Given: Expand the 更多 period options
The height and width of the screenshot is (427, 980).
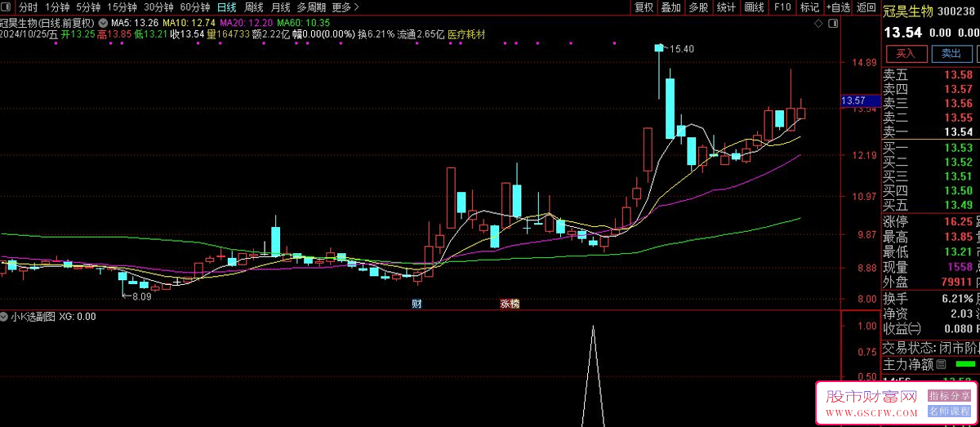Looking at the screenshot, I should [345, 7].
